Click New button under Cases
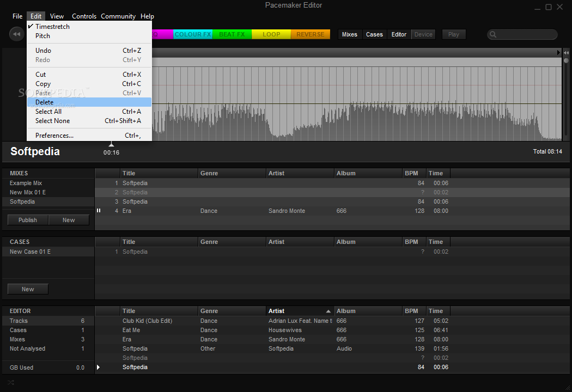The image size is (572, 392). (28, 289)
